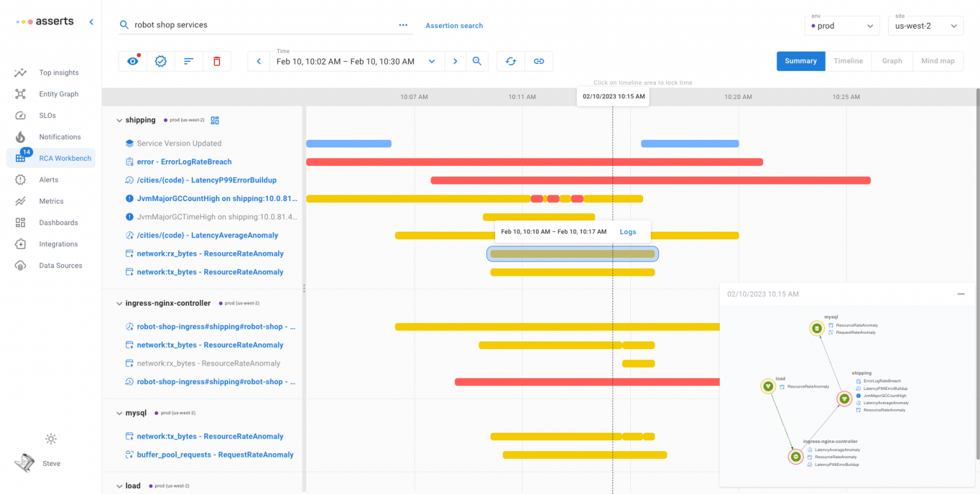Switch to the Timeline tab

click(848, 61)
